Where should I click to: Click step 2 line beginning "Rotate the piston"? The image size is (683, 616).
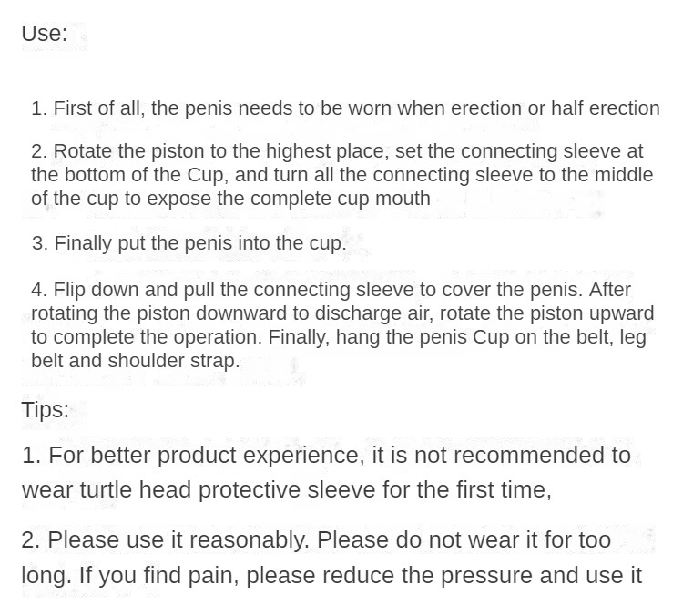(x=337, y=151)
